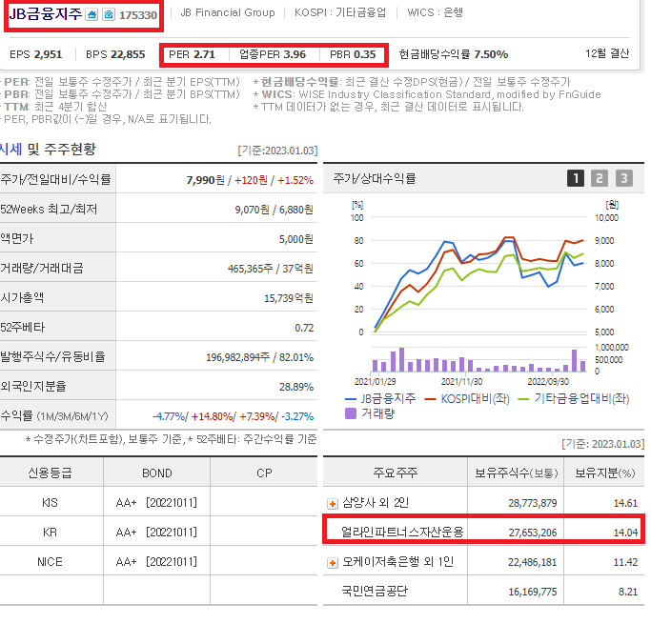This screenshot has height=644, width=651.
Task: Click the BOND column header
Action: point(157,473)
